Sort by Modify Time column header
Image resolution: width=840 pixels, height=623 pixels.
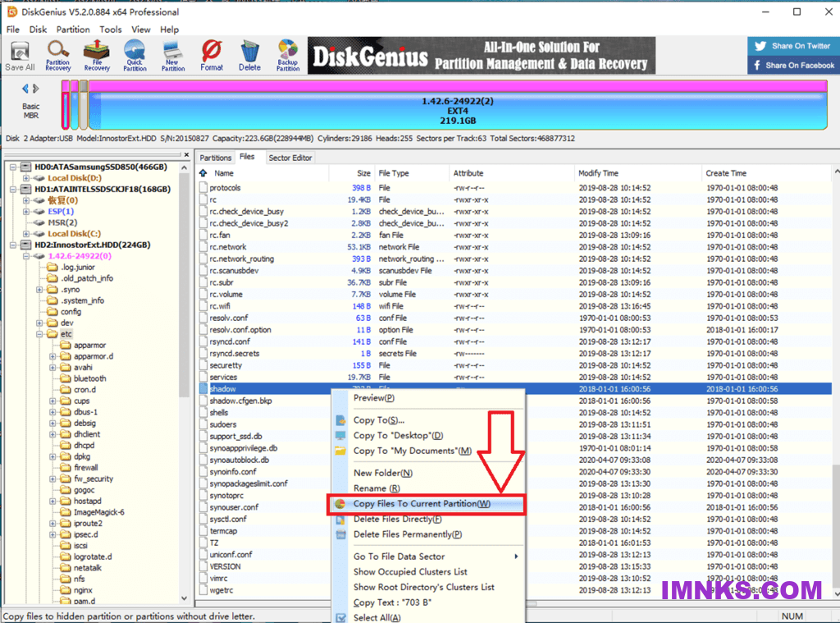click(x=637, y=173)
